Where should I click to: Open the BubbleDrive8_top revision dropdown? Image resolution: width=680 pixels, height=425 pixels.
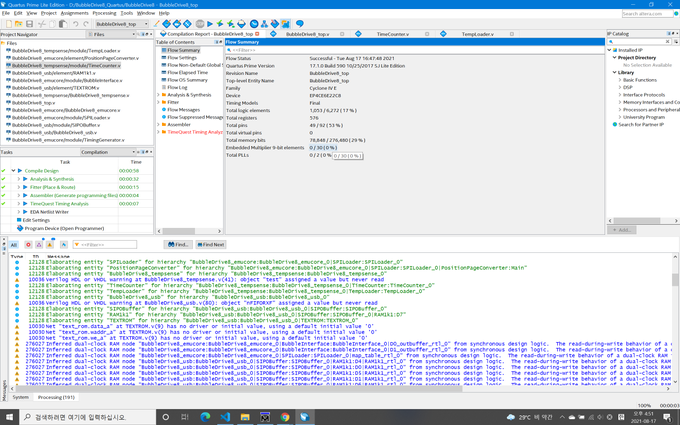[122, 24]
